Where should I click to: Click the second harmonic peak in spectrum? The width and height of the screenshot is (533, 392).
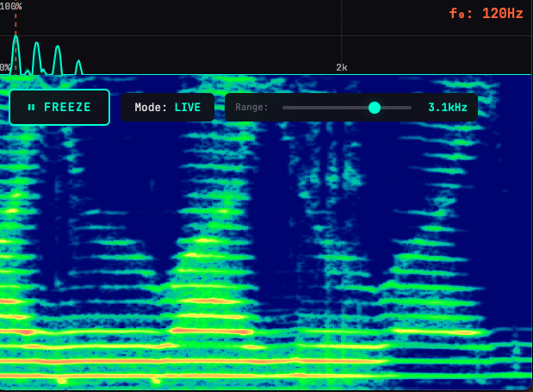36,45
